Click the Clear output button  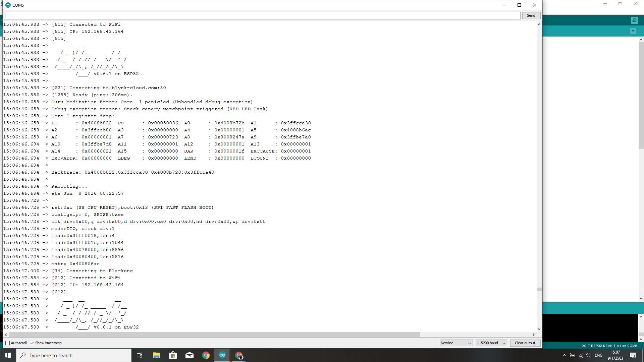pos(525,343)
